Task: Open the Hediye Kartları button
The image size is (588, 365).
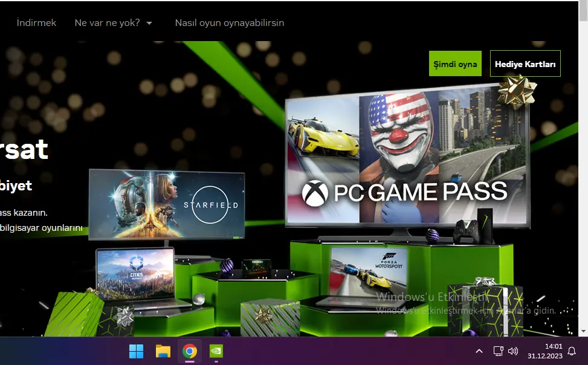Action: coord(525,64)
